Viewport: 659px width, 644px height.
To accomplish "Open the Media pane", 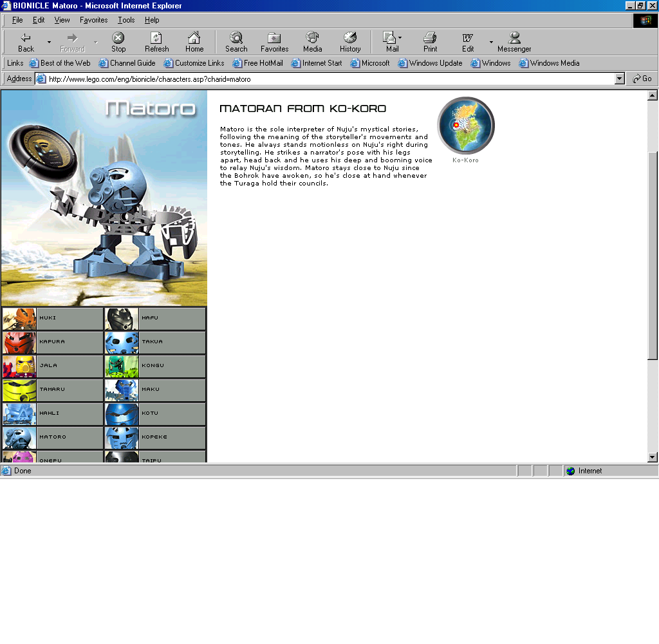I will (x=312, y=42).
